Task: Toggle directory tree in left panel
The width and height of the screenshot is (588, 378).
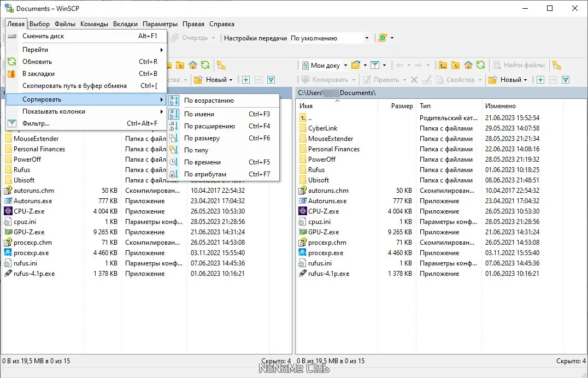Action: point(221,65)
